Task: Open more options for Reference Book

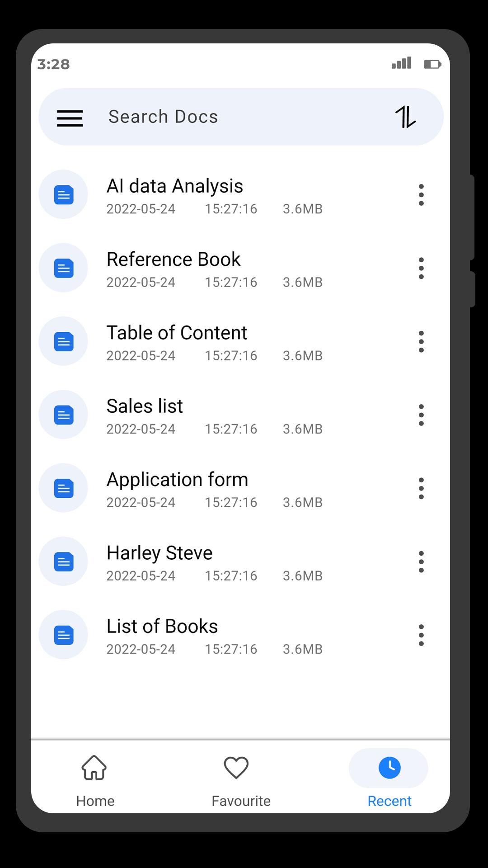Action: tap(421, 268)
